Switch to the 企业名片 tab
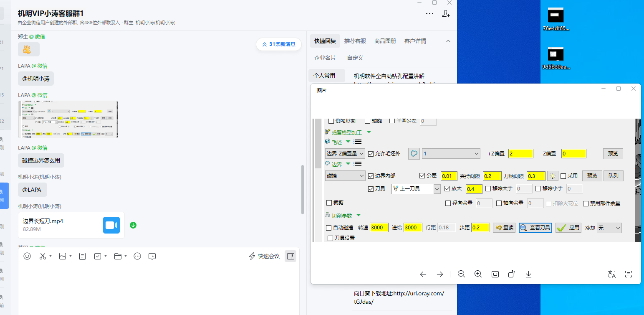 tap(325, 58)
